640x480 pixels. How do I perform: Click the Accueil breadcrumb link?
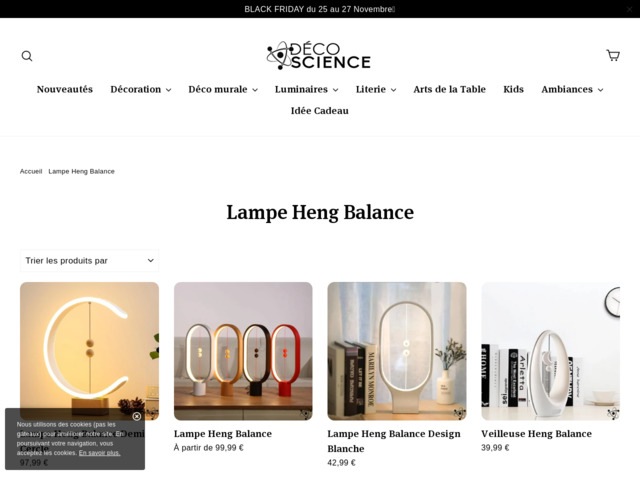pyautogui.click(x=31, y=171)
